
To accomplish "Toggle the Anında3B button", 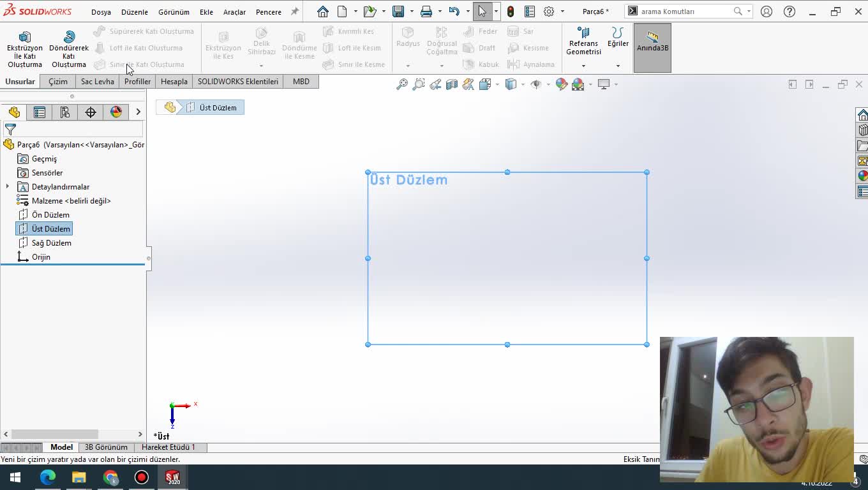I will pyautogui.click(x=652, y=48).
